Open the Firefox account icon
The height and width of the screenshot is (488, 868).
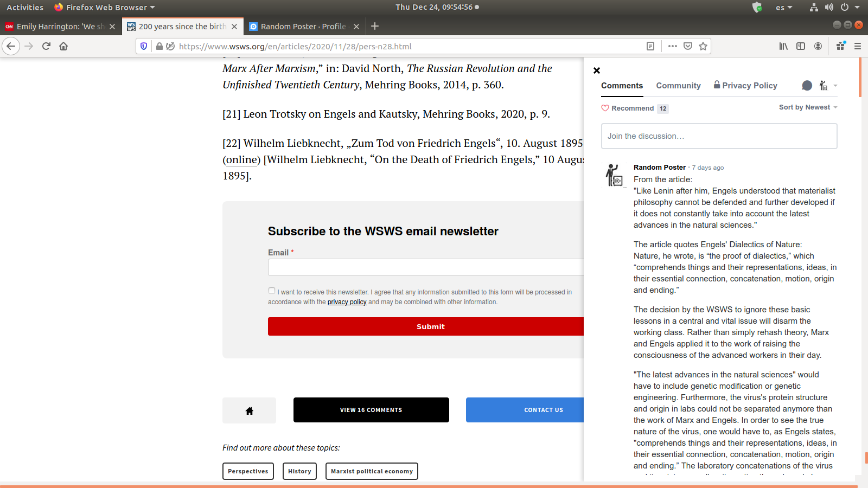click(x=818, y=46)
